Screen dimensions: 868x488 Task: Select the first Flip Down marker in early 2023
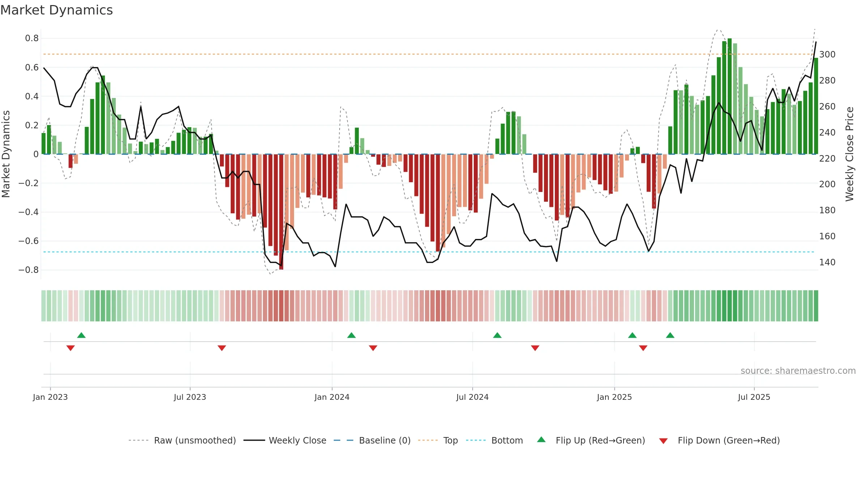[x=71, y=348]
